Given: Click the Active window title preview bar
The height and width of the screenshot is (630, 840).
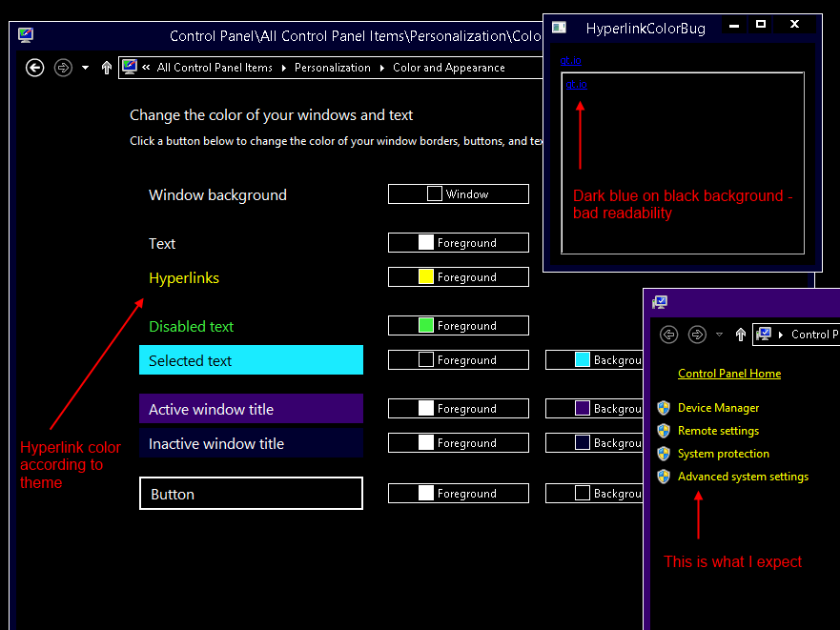Looking at the screenshot, I should (252, 409).
